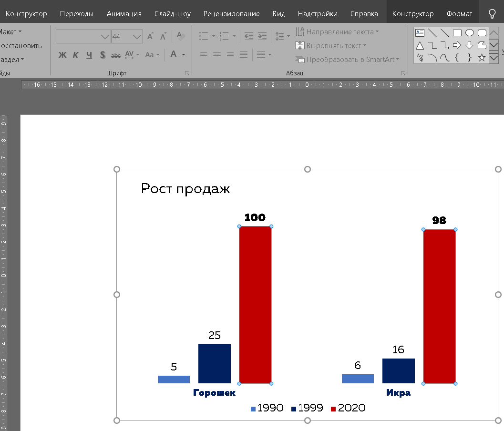504x431 pixels.
Task: Select the right arrow shape
Action: [x=457, y=45]
